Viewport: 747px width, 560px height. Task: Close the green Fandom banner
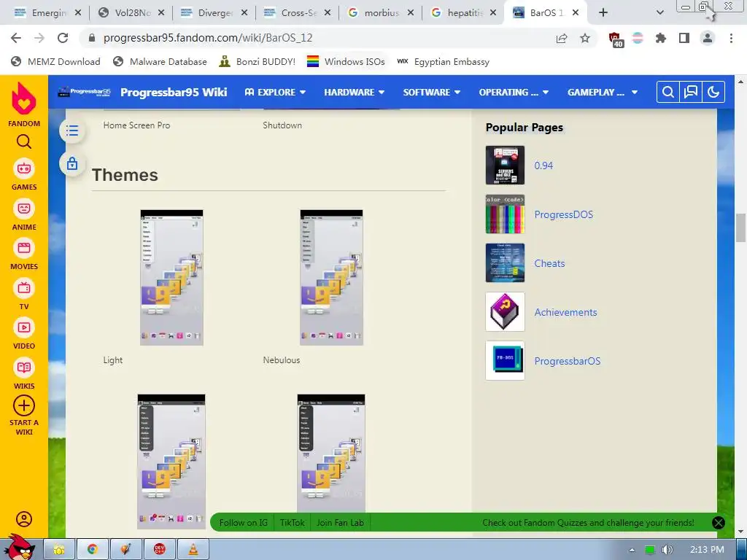[719, 522]
